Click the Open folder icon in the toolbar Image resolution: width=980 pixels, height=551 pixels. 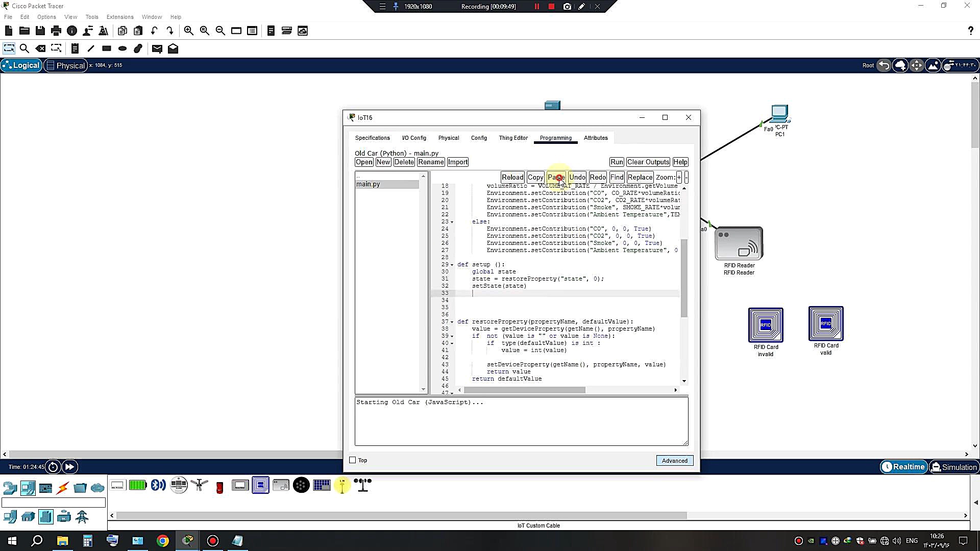pos(24,31)
